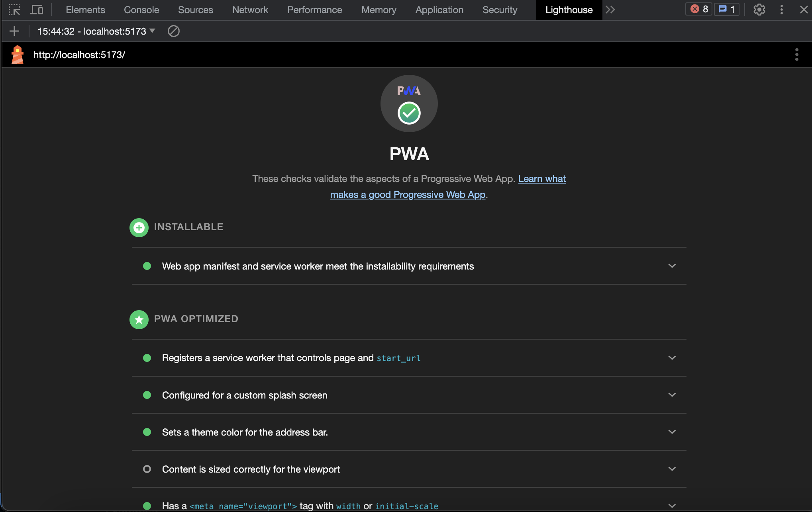Image resolution: width=812 pixels, height=512 pixels.
Task: Switch to the Network tab
Action: 250,10
